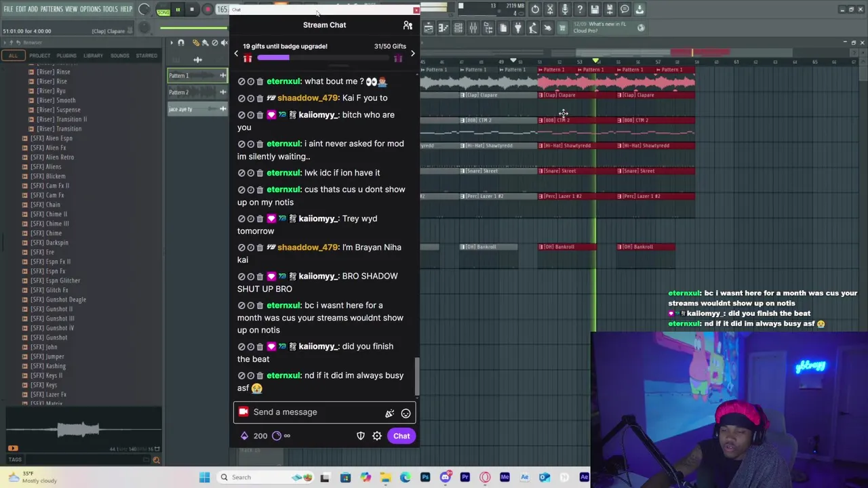The width and height of the screenshot is (868, 488).
Task: Click the Windows Start button
Action: tap(204, 477)
